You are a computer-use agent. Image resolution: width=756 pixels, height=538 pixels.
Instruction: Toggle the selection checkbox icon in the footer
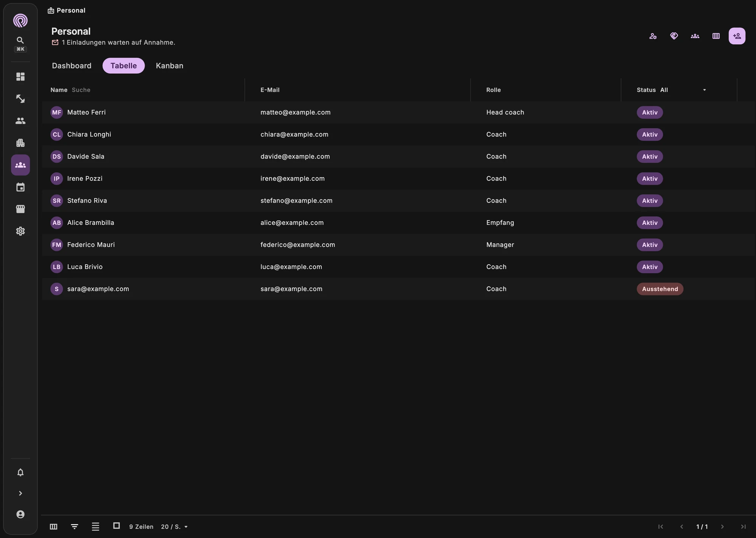(116, 526)
